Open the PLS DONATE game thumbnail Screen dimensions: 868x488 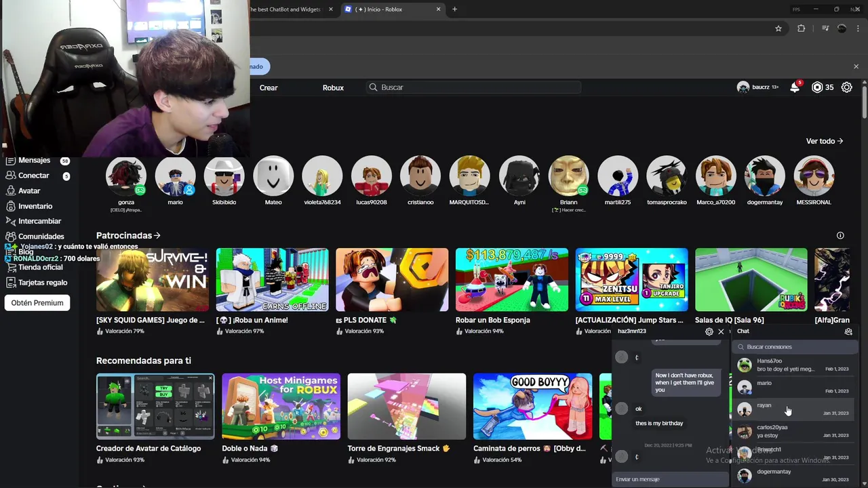tap(392, 280)
